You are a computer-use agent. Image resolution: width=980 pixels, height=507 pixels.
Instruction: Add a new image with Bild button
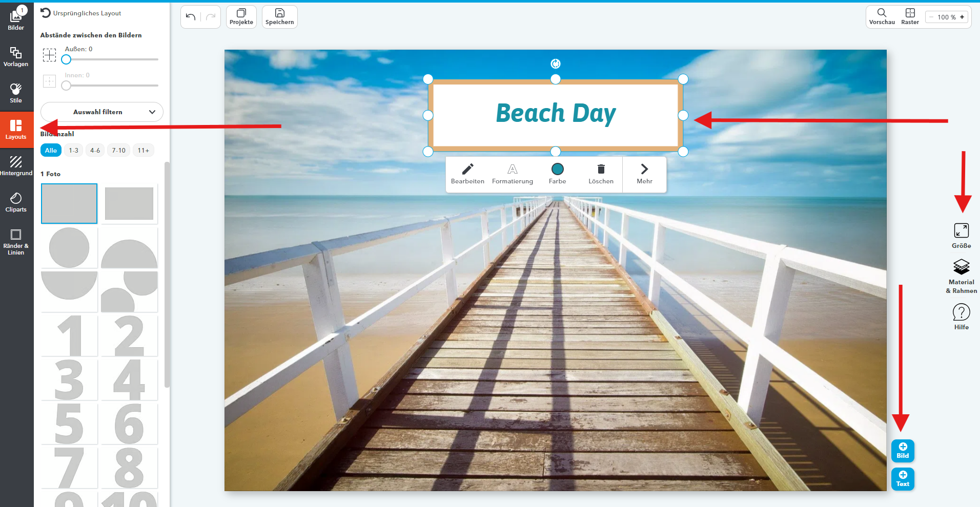[903, 451]
